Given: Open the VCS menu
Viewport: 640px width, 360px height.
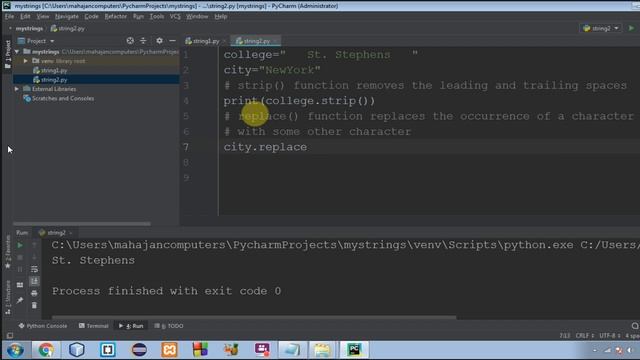Looking at the screenshot, I should coord(175,16).
